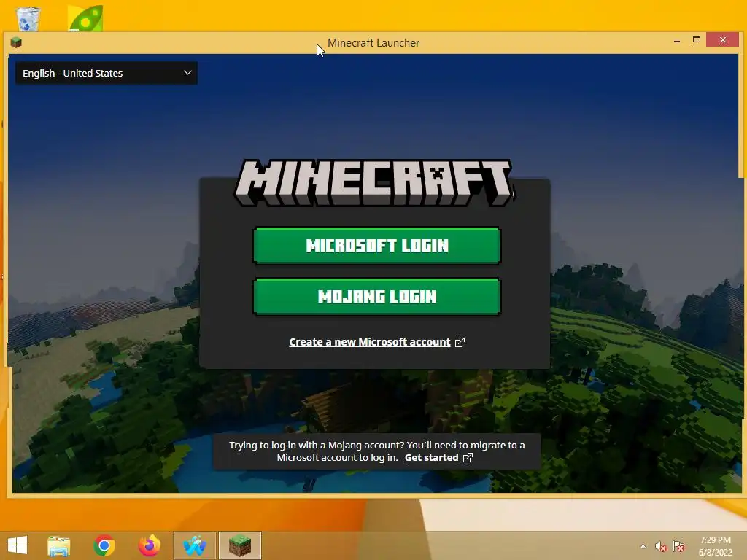Close the Minecraft Launcher window

723,39
